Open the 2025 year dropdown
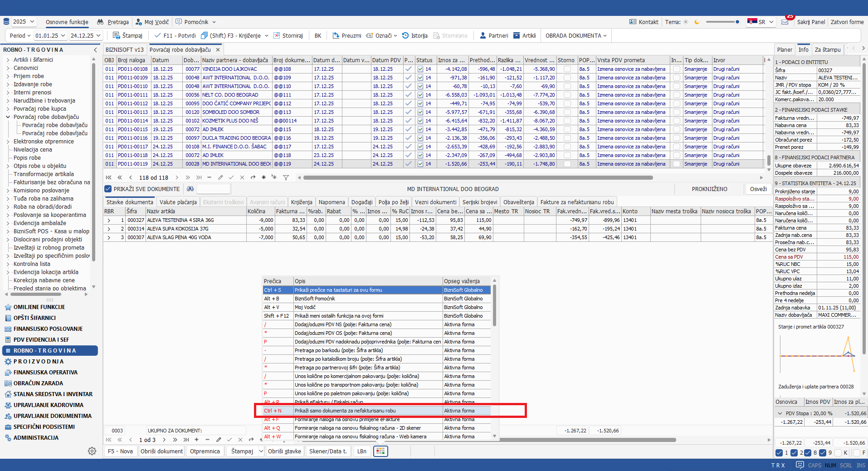Viewport: 868px width, 471px height. (x=20, y=22)
